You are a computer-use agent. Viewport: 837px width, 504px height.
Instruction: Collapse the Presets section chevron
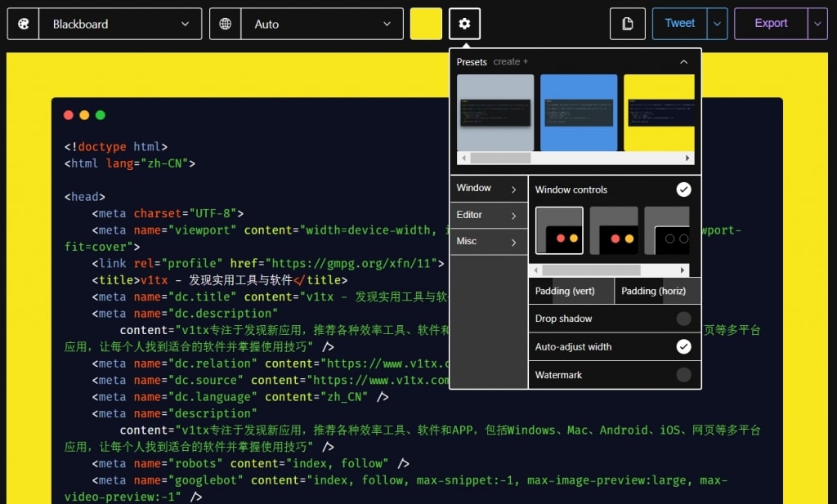[x=683, y=62]
